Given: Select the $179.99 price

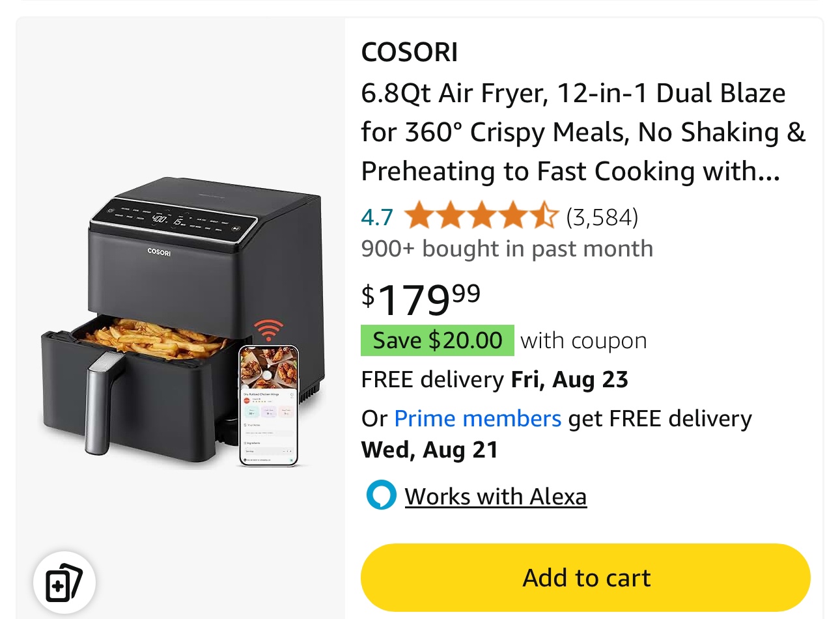Looking at the screenshot, I should pos(421,299).
